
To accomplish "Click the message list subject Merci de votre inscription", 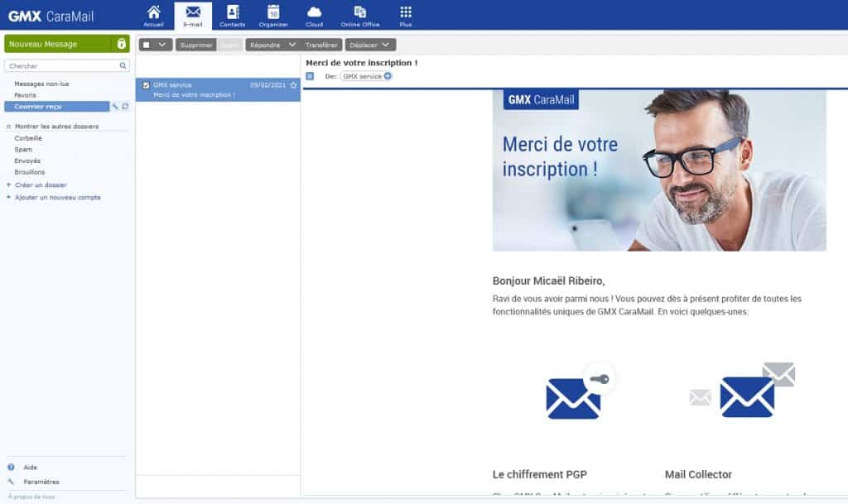I will pos(194,94).
